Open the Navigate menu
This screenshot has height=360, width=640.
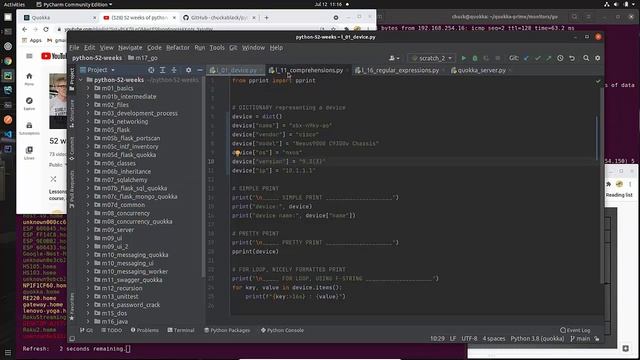point(130,48)
